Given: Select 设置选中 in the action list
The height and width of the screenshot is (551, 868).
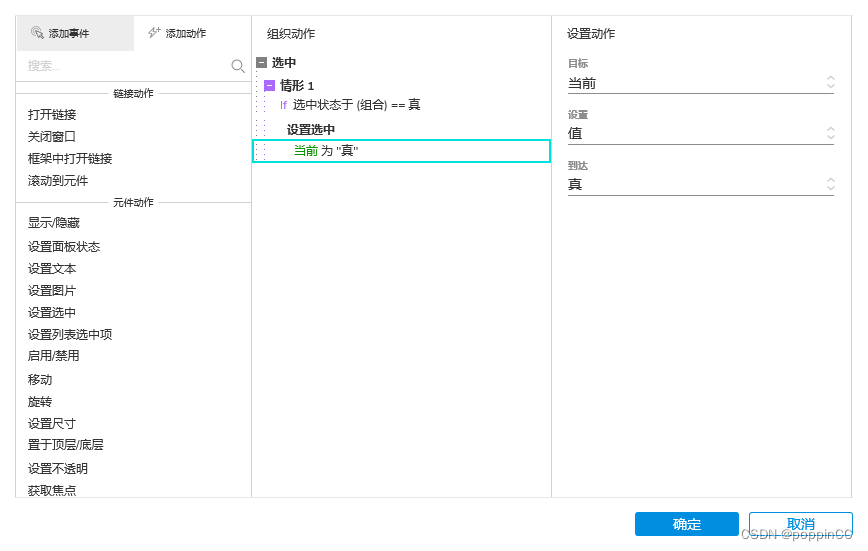Looking at the screenshot, I should [52, 312].
